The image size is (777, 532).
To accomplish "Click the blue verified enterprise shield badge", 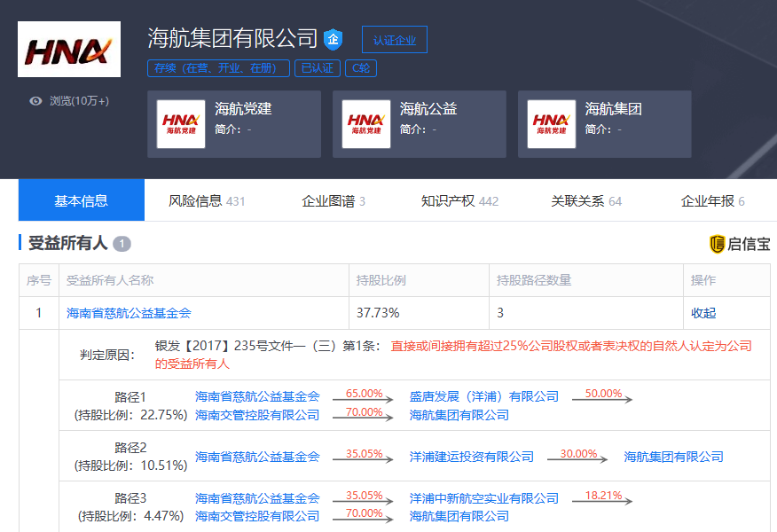I will pyautogui.click(x=333, y=39).
